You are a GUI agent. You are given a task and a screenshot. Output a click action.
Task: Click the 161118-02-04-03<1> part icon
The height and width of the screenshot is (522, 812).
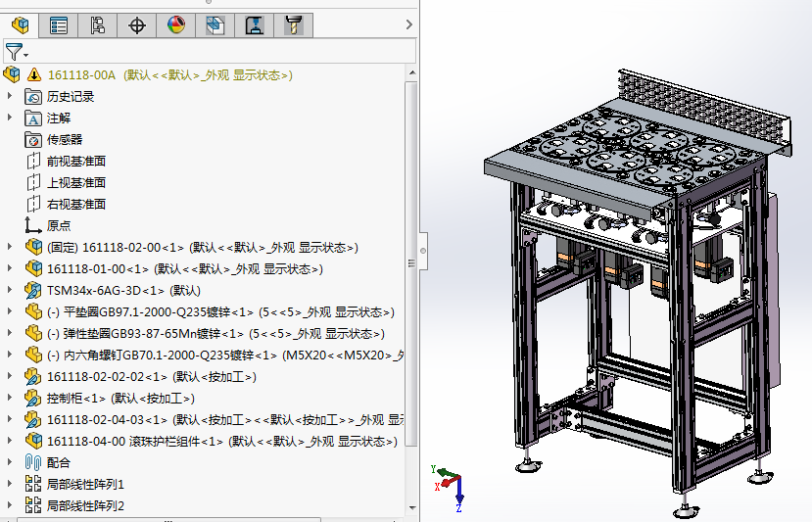(33, 419)
